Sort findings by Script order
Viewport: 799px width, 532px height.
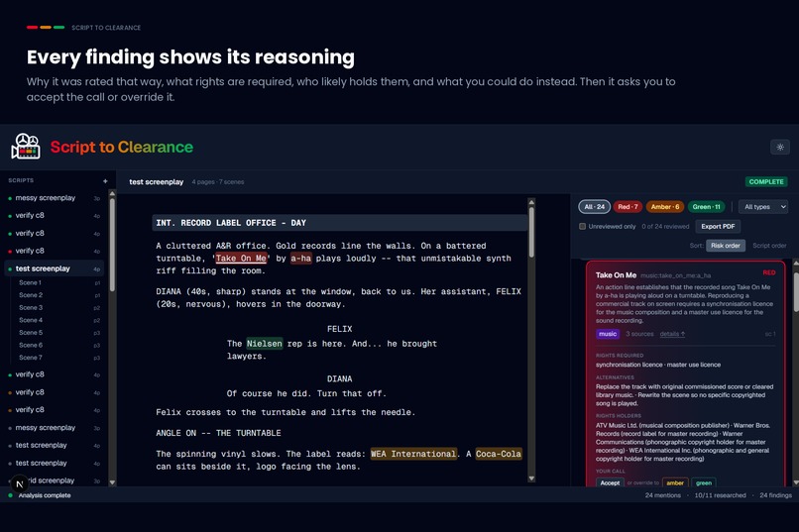769,246
